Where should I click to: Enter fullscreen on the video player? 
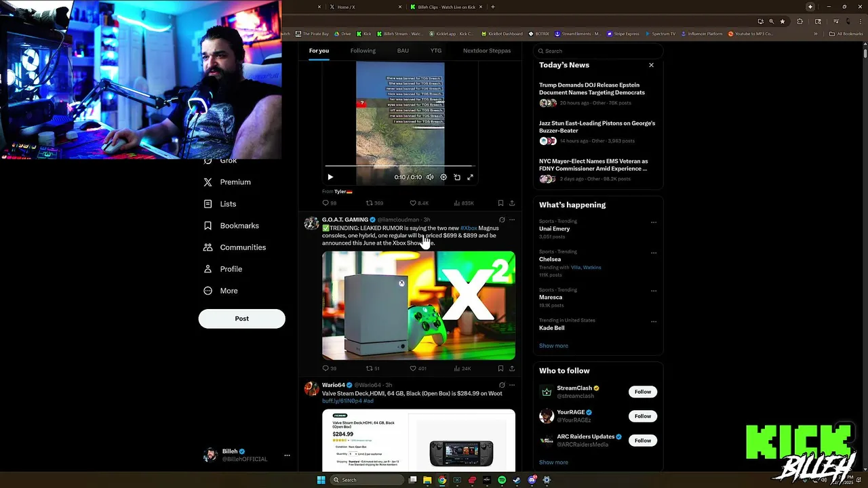[470, 177]
